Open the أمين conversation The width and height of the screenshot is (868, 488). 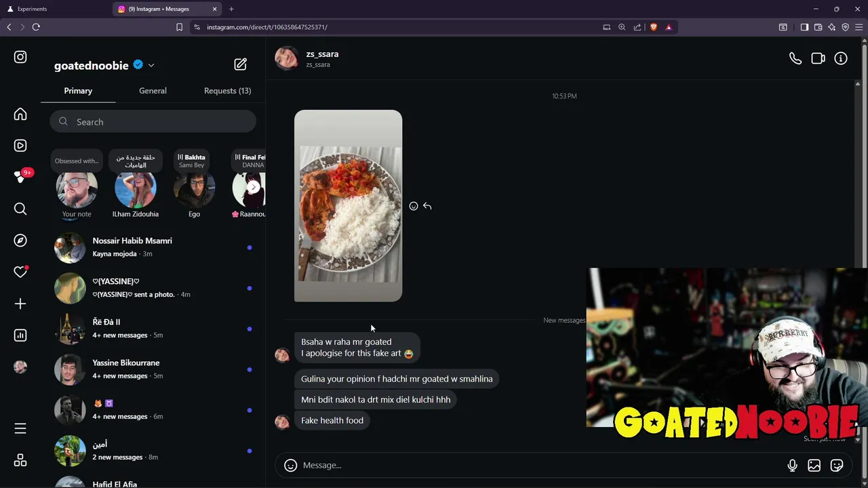pos(153,451)
